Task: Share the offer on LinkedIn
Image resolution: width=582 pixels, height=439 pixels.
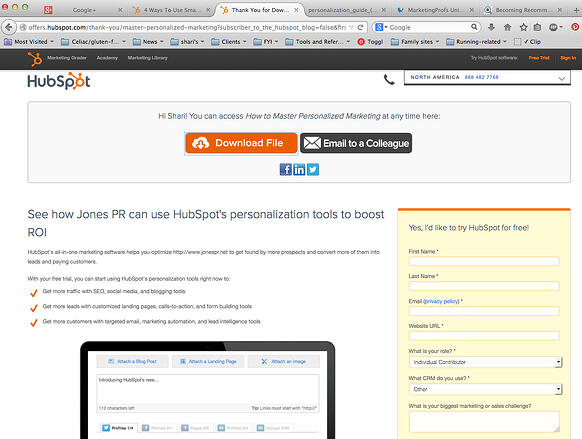Action: (x=299, y=169)
